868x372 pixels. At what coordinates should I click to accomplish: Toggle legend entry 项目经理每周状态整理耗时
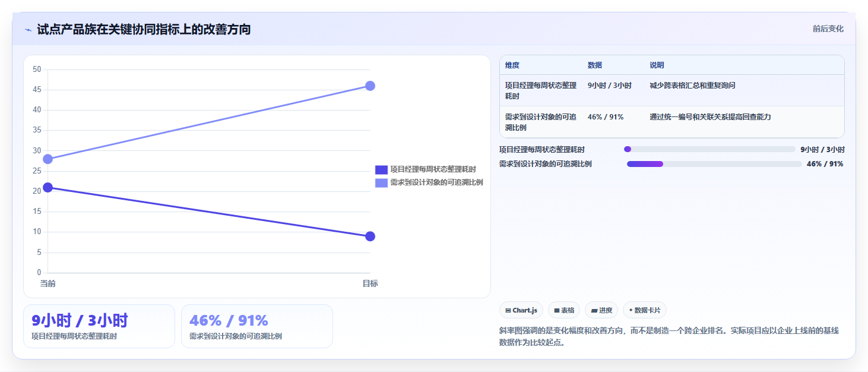426,169
